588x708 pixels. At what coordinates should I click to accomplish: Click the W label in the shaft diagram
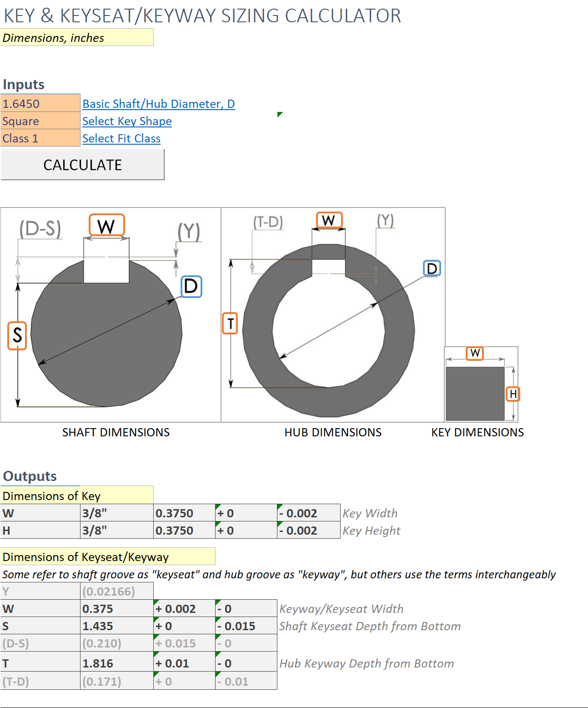pos(106,225)
